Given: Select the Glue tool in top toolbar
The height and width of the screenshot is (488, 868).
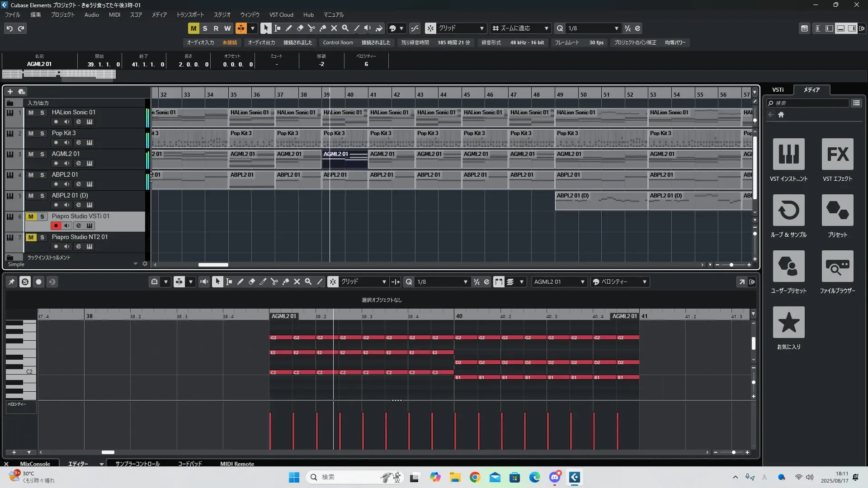Looking at the screenshot, I should coord(322,28).
